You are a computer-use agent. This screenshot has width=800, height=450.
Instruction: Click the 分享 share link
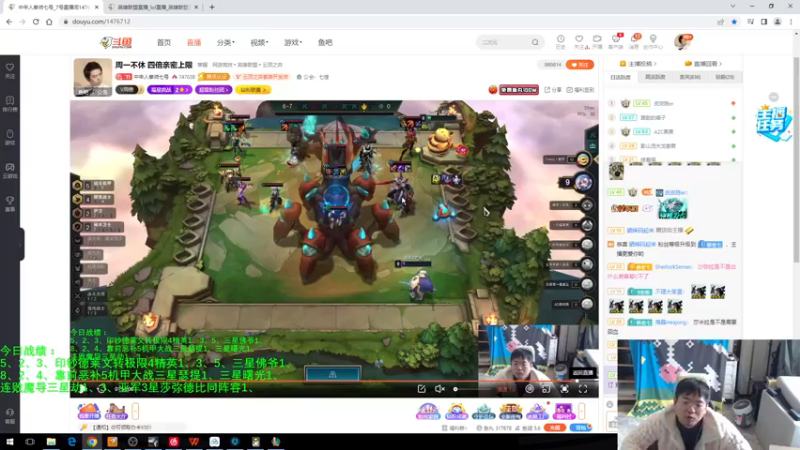pos(553,90)
